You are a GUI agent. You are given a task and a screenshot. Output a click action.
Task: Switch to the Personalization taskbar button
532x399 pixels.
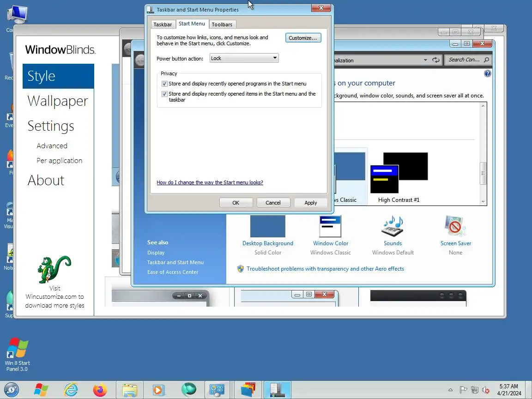coord(248,390)
